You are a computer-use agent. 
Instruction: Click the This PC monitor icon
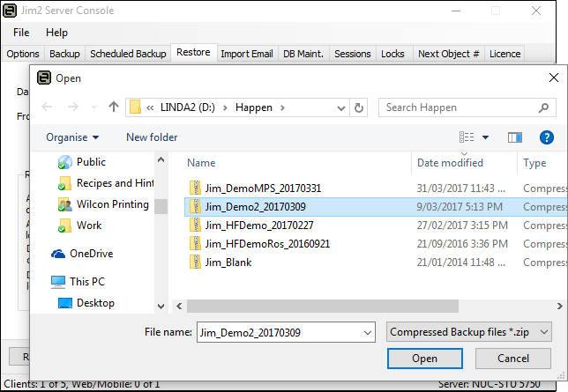tap(58, 282)
